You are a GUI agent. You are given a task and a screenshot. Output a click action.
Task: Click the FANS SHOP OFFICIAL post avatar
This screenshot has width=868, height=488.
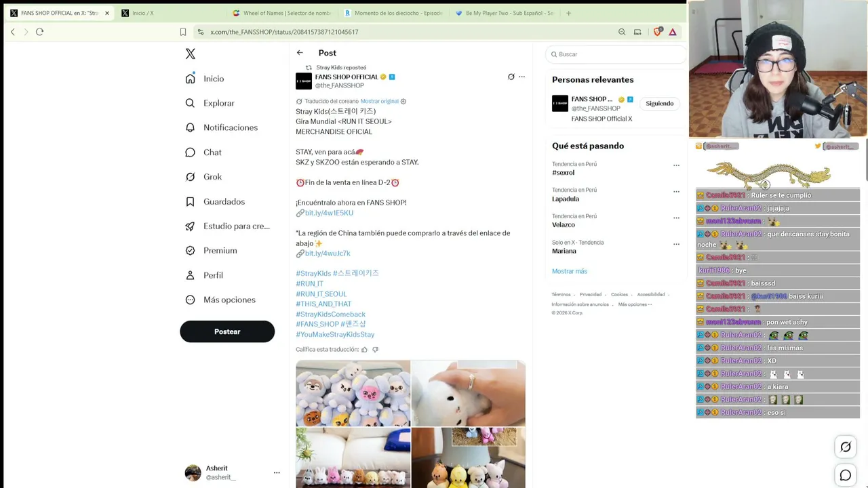[x=304, y=81]
